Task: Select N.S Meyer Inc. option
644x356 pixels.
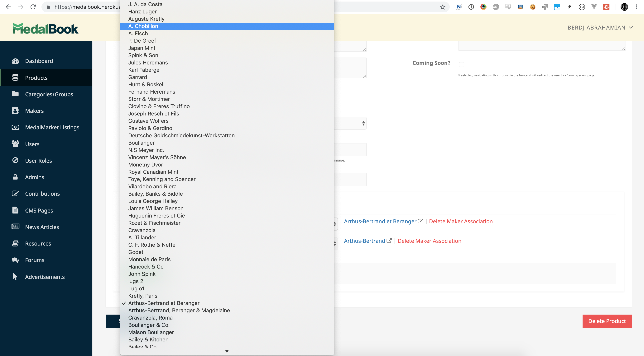Action: (227, 150)
